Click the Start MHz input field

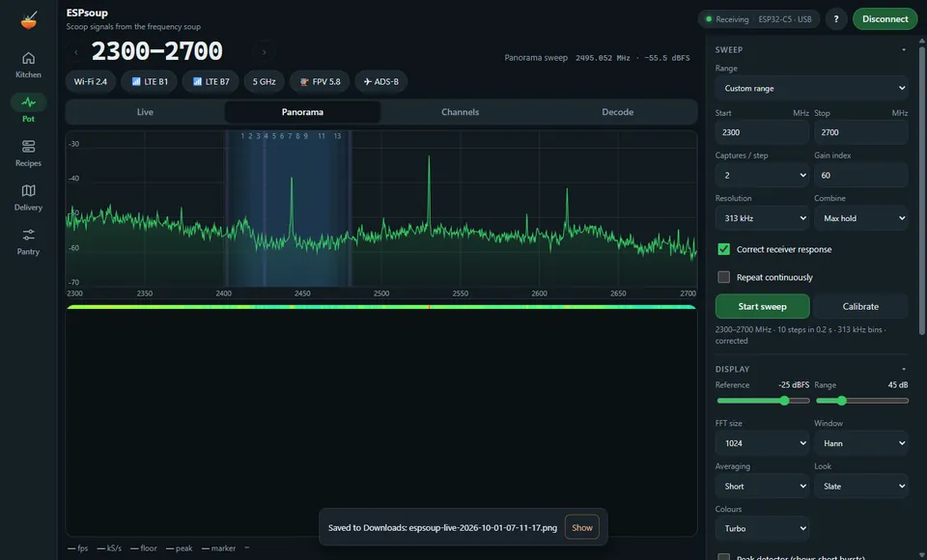point(762,132)
